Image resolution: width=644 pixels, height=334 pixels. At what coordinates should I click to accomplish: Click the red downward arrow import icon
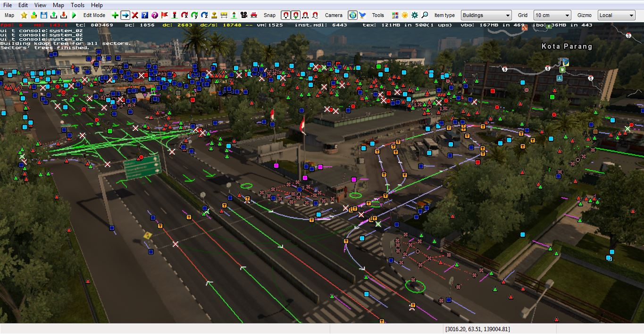(64, 15)
